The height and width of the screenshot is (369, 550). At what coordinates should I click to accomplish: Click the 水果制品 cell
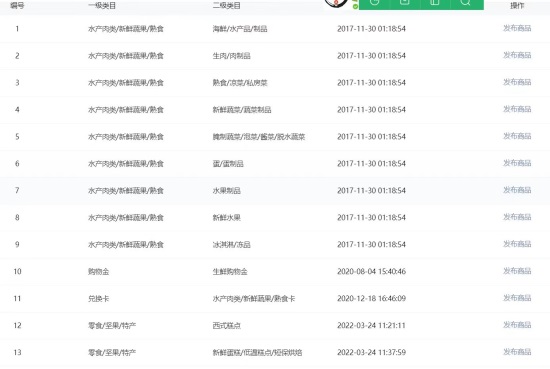click(227, 191)
